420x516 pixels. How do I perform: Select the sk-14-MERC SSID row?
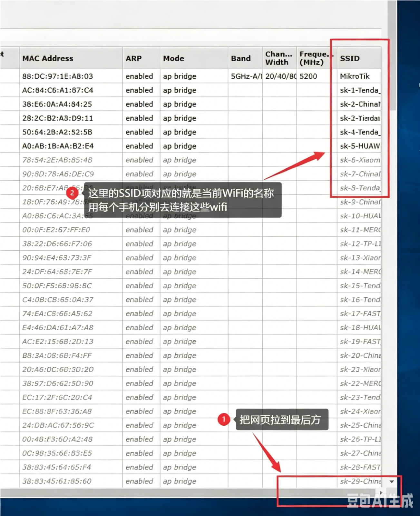[x=360, y=272]
